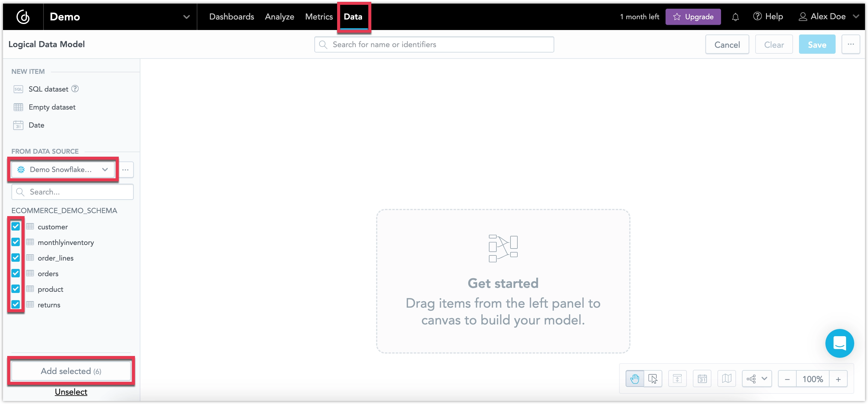Screen dimensions: 868x404
Task: Open the '...' overflow menu top-right
Action: (851, 44)
